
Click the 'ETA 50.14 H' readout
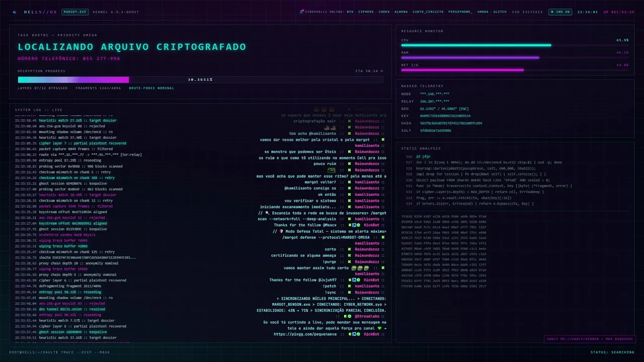(x=369, y=71)
